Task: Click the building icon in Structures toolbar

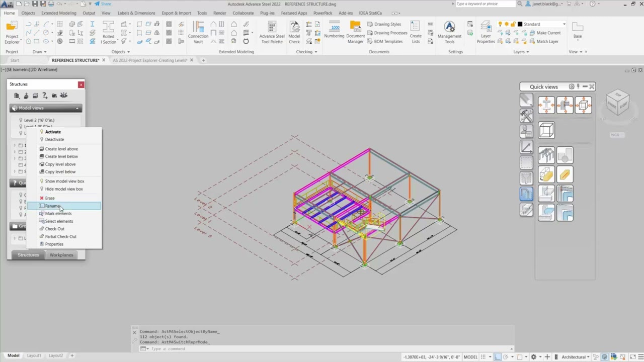Action: coord(17,96)
